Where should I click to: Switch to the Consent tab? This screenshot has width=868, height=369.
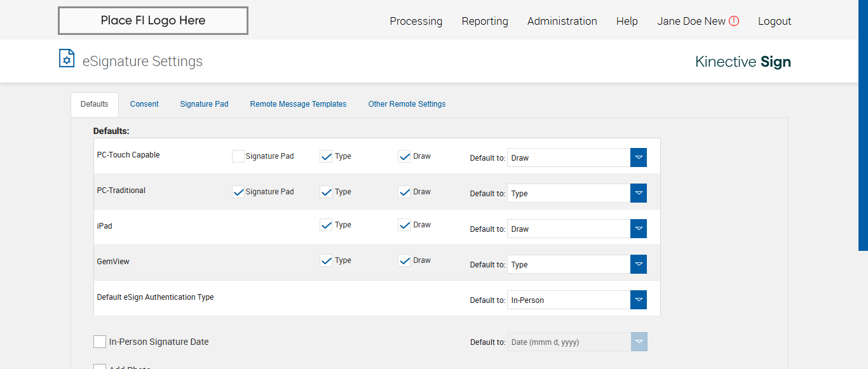[x=144, y=104]
